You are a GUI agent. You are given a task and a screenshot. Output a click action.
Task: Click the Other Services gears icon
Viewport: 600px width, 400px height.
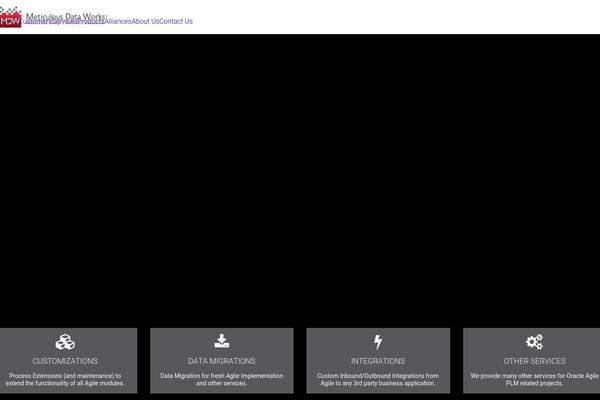tap(534, 342)
